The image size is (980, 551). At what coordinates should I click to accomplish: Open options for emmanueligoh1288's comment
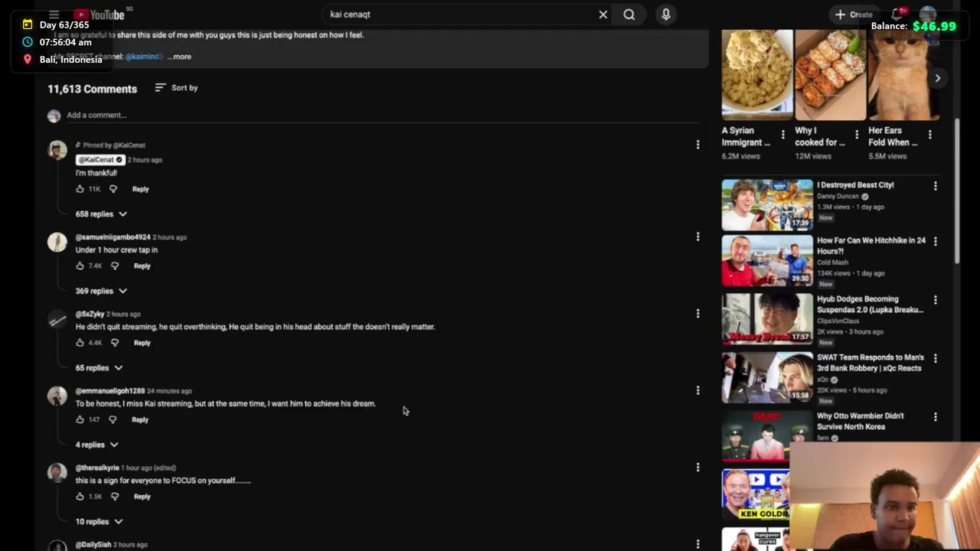click(x=697, y=390)
